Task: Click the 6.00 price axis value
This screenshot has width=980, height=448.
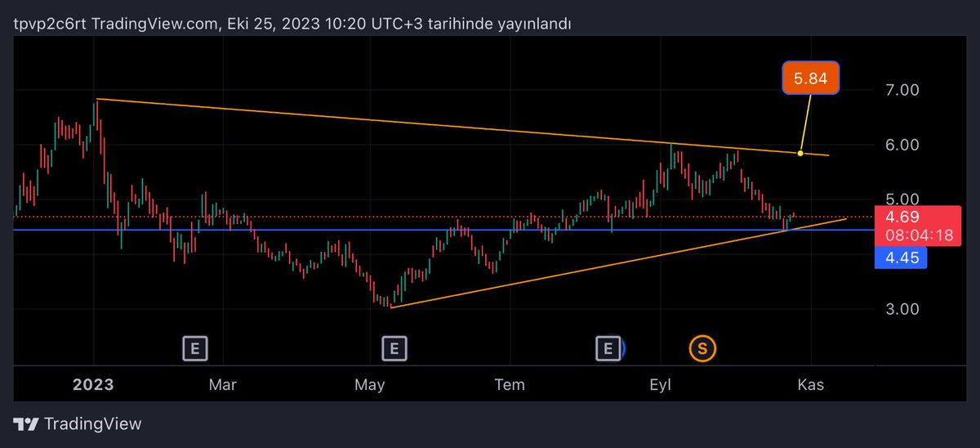Action: tap(902, 145)
